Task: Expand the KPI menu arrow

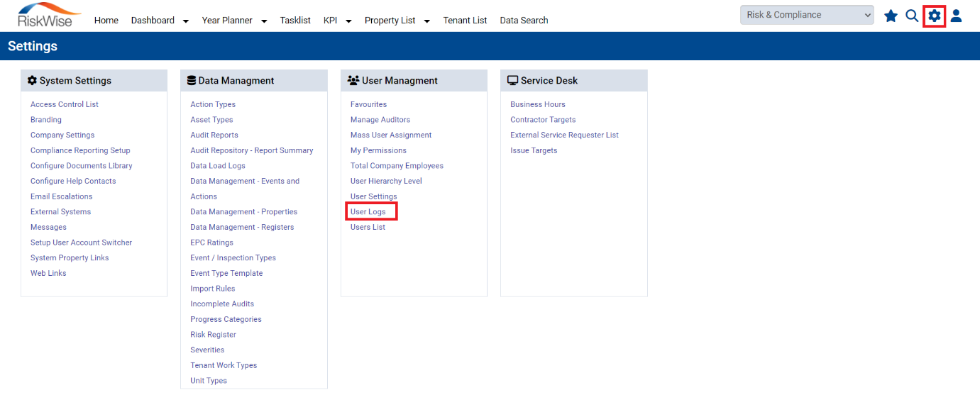Action: coord(348,21)
